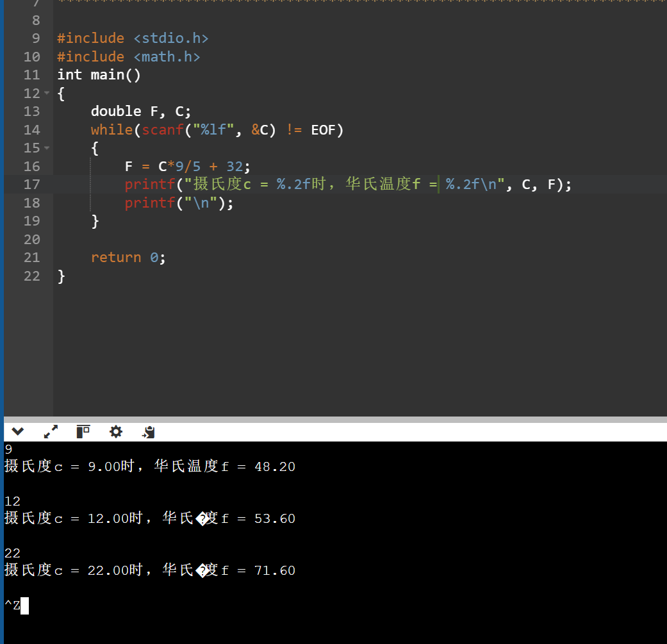Image resolution: width=667 pixels, height=644 pixels.
Task: Click the console output line showing 48.20
Action: tap(150, 466)
